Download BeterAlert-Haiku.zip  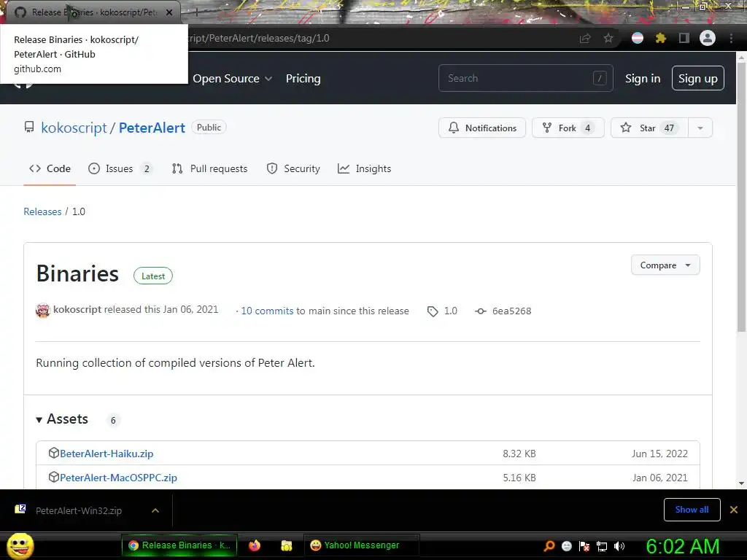(107, 454)
